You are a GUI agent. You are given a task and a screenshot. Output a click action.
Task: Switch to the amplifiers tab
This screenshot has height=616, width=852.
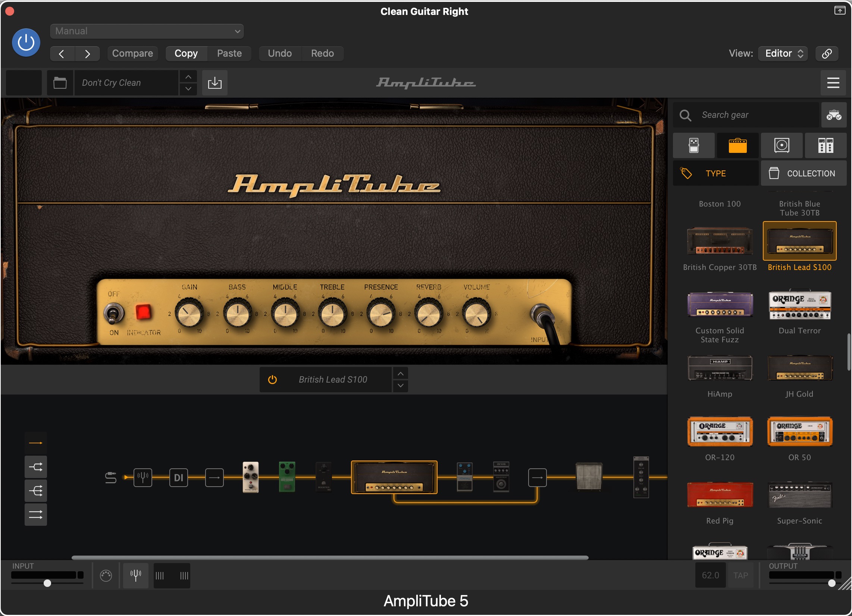(x=737, y=145)
